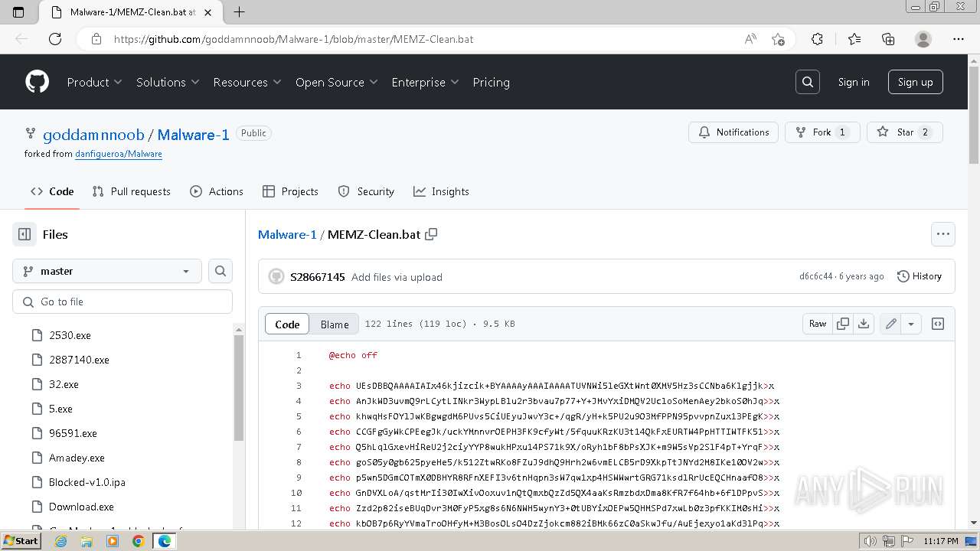Open the Pull requests tab

click(x=131, y=191)
